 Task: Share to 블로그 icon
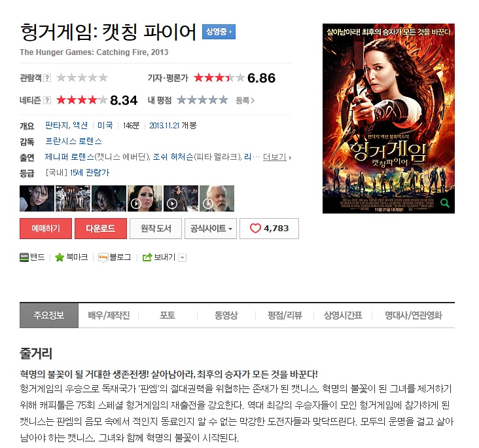point(103,257)
